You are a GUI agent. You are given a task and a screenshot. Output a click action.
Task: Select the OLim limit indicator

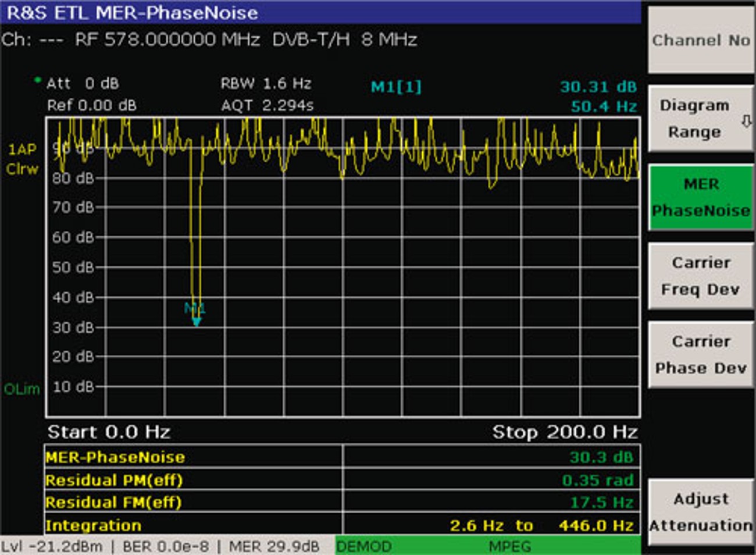coord(22,389)
